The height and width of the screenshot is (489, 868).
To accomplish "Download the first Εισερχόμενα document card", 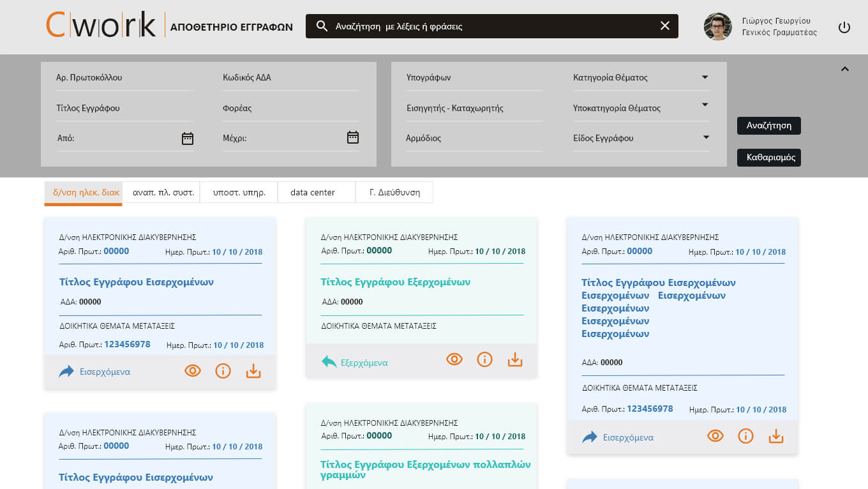I will (x=253, y=371).
